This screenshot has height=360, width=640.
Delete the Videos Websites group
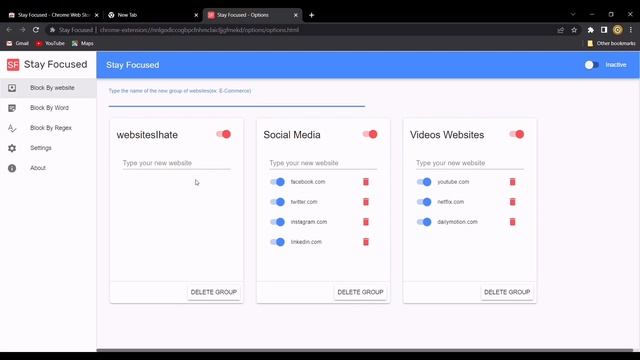click(507, 292)
